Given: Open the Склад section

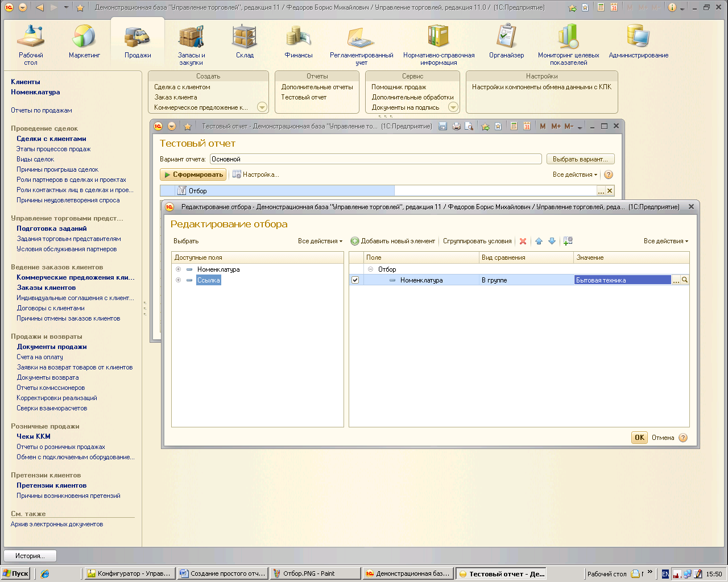Looking at the screenshot, I should click(245, 42).
